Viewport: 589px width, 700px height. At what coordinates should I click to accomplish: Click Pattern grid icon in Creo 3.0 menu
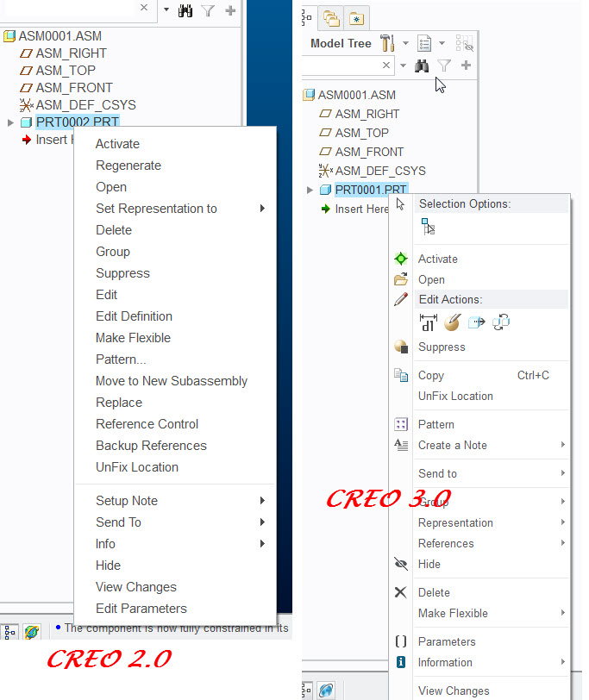coord(401,424)
